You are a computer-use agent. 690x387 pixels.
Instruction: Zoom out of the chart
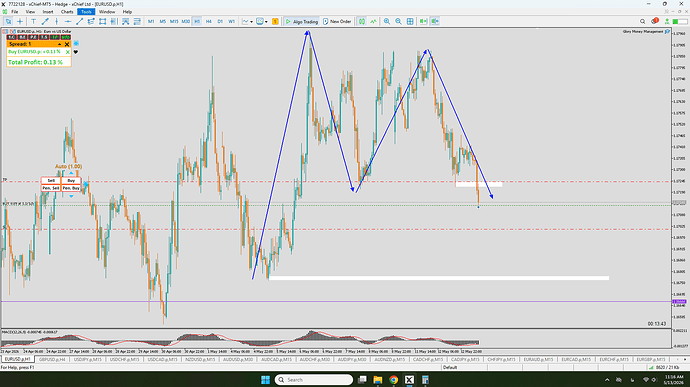point(398,21)
